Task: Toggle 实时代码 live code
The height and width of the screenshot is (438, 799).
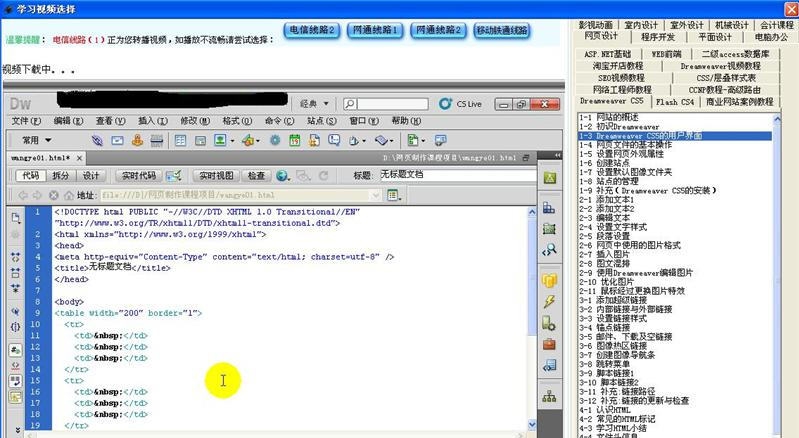Action: [x=139, y=176]
